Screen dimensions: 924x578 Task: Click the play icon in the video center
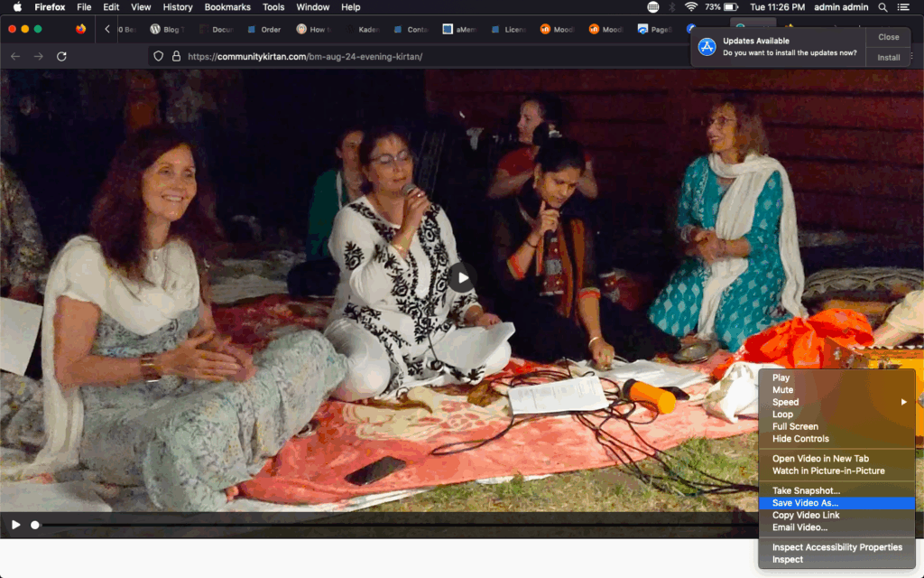click(x=462, y=277)
